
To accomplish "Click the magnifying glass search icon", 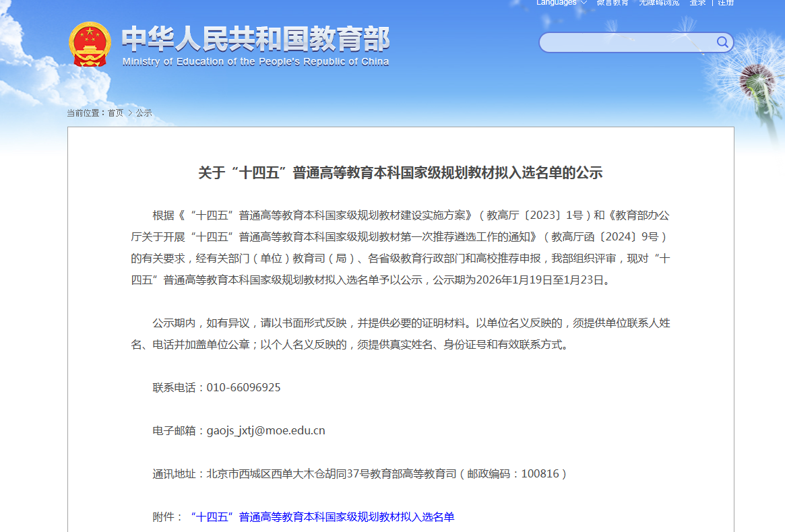I will coord(722,42).
